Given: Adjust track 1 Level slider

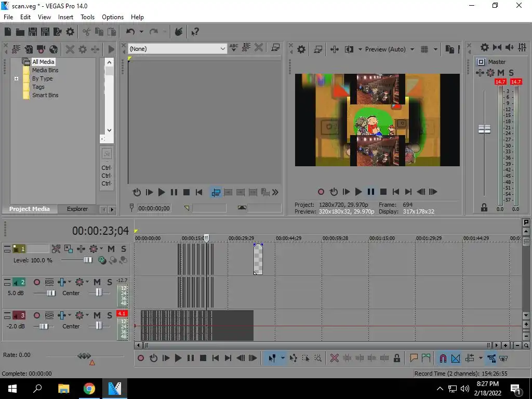Looking at the screenshot, I should point(87,260).
